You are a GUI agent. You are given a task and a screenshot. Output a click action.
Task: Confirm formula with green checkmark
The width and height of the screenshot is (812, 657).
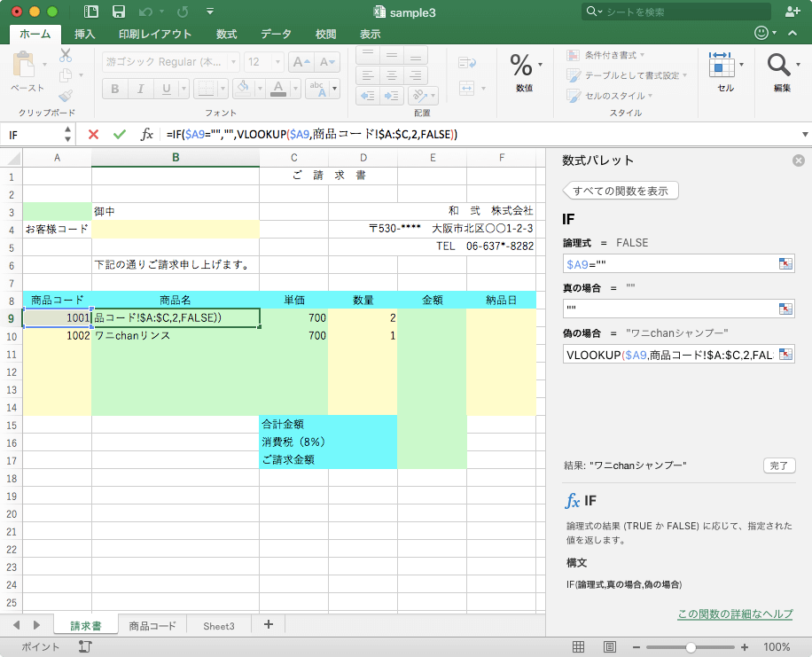120,135
